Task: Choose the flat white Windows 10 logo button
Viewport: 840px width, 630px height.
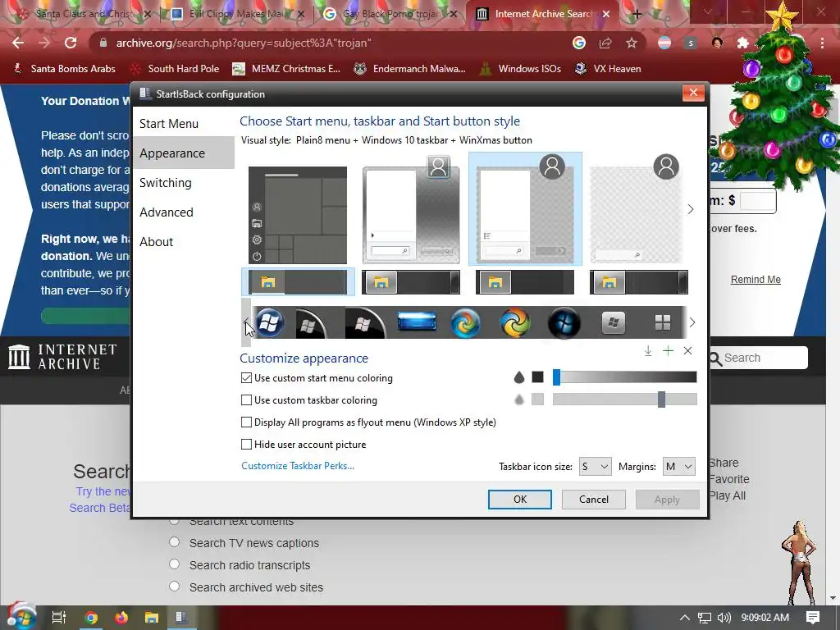Action: click(x=663, y=322)
